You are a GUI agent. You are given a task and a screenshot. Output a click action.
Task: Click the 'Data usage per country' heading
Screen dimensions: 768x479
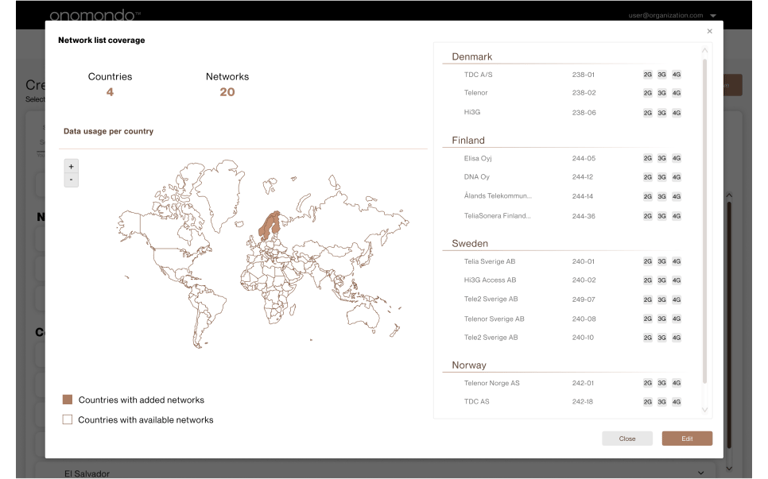pyautogui.click(x=108, y=131)
